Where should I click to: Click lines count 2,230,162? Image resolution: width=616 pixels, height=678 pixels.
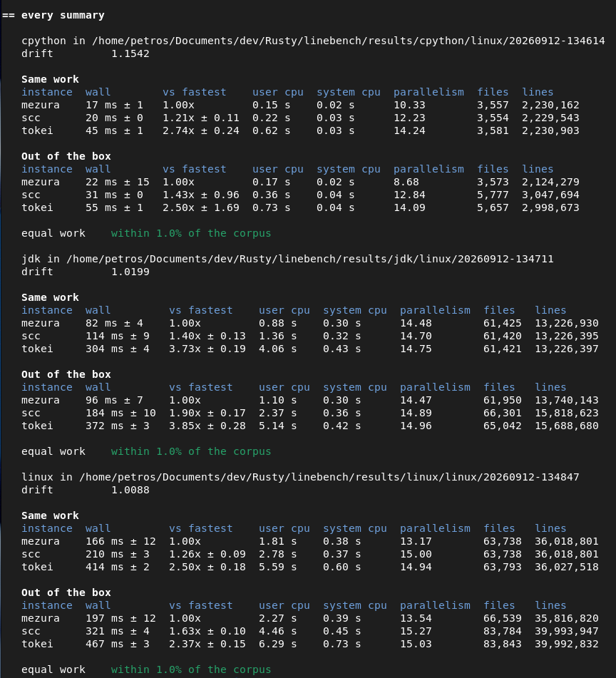point(550,105)
